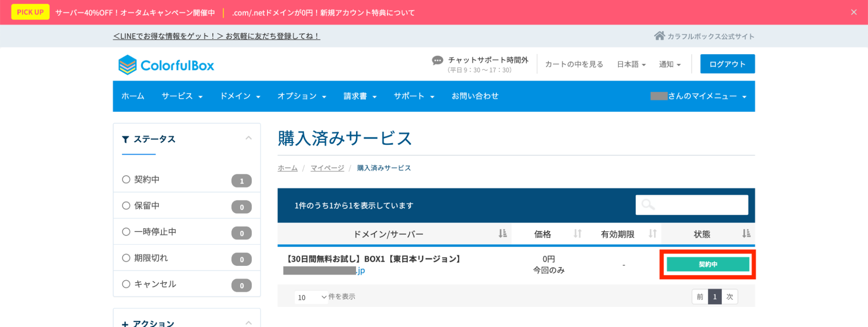
Task: Click 【30日間無料お試し】BOX1 service name
Action: click(x=373, y=259)
